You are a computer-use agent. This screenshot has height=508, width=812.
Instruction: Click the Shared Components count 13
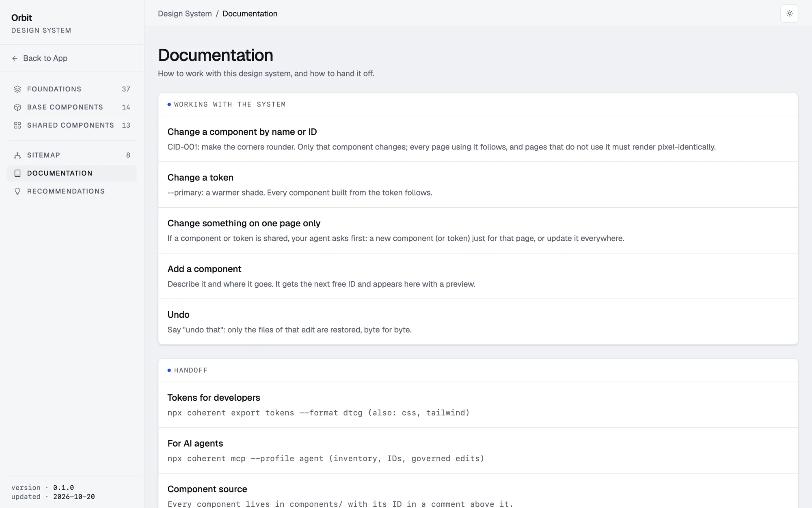126,125
